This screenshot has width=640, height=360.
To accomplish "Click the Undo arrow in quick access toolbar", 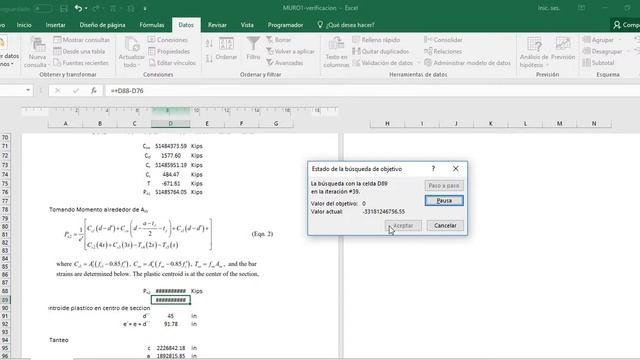I will tap(78, 8).
